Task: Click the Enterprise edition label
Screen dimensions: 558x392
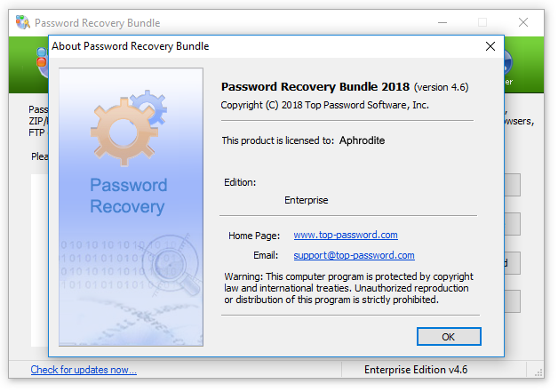Action: [x=307, y=200]
